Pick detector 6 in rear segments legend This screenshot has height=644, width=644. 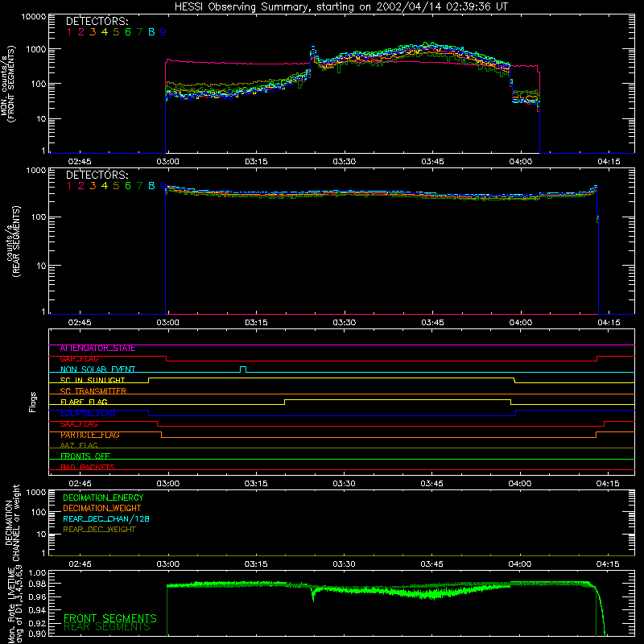128,186
